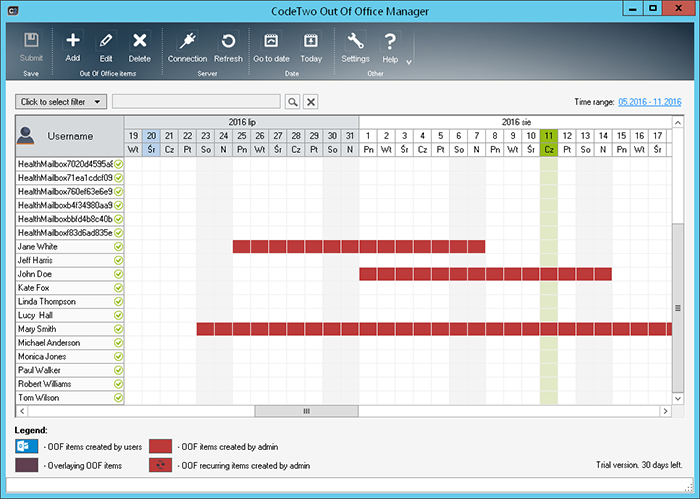Viewport: 700px width, 499px height.
Task: Click the horizontal scrollbar right arrow
Action: (x=665, y=411)
